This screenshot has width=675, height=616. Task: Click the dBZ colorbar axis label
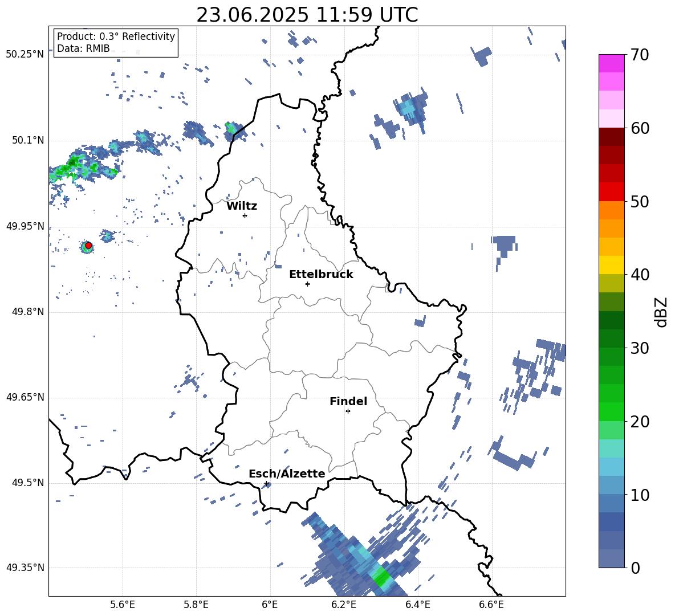(660, 312)
